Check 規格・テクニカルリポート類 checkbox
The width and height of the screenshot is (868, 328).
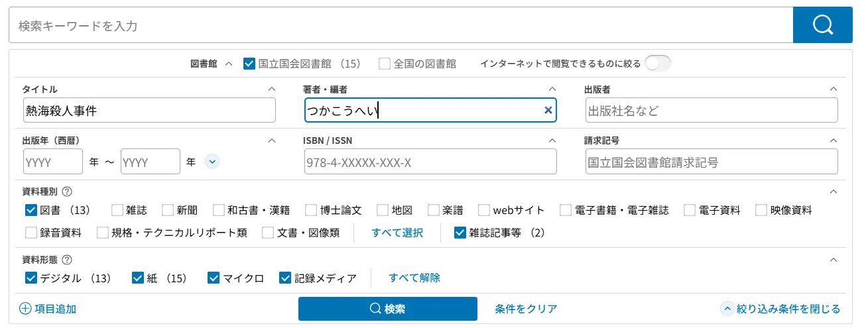[x=102, y=233]
